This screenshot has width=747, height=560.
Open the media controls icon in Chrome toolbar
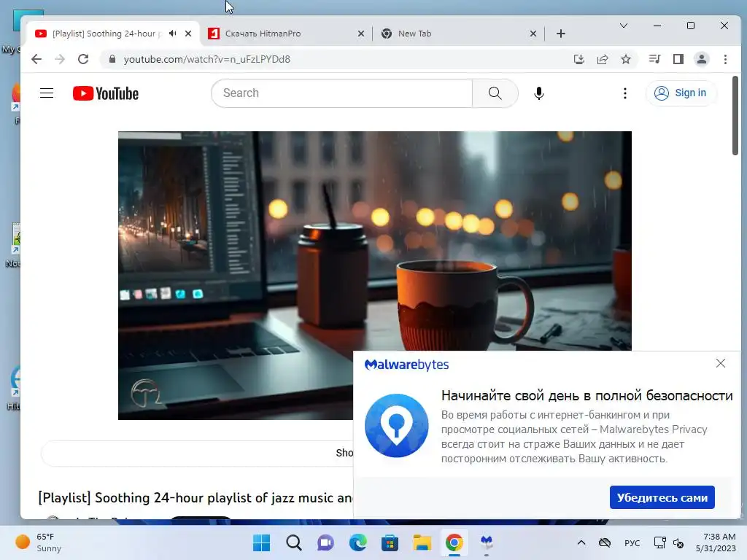click(x=654, y=59)
